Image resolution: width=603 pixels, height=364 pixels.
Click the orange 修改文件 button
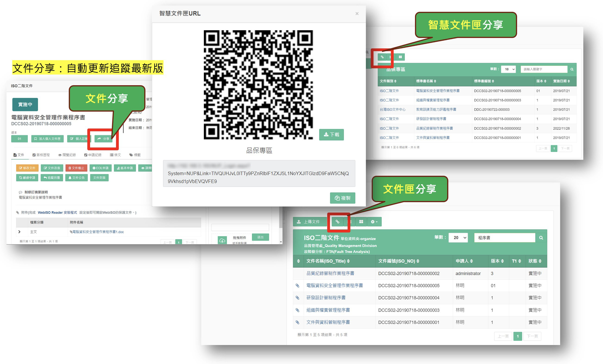click(27, 168)
